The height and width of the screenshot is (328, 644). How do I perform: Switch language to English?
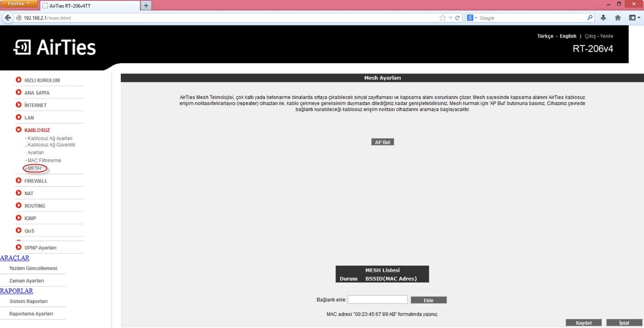[568, 36]
